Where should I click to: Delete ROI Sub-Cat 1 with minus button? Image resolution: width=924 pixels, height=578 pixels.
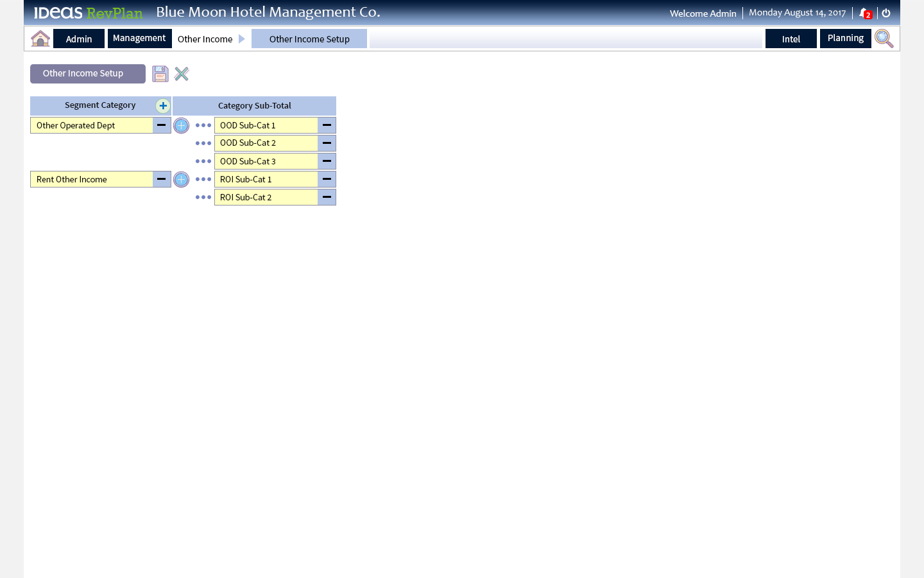(327, 179)
